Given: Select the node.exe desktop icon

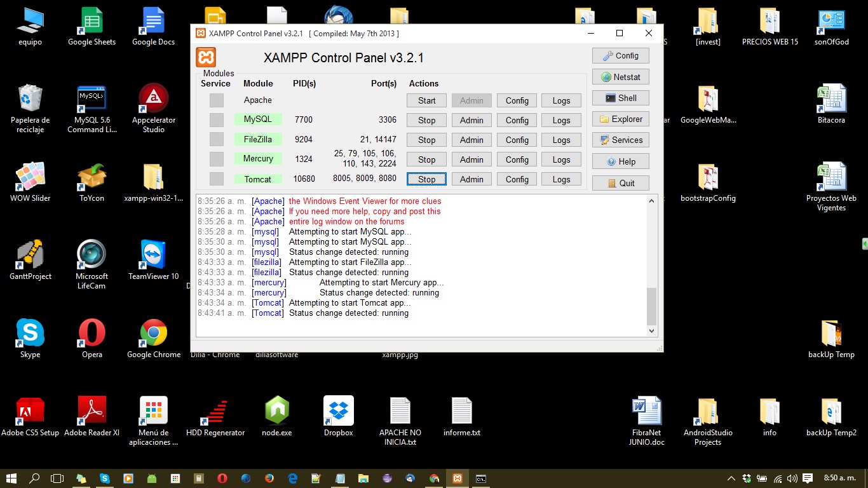Looking at the screenshot, I should click(x=277, y=416).
